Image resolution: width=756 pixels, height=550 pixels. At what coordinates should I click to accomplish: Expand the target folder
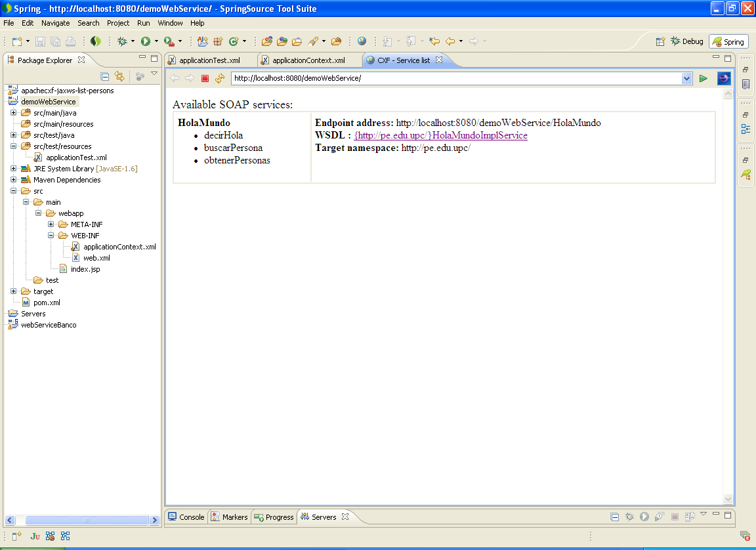point(14,291)
